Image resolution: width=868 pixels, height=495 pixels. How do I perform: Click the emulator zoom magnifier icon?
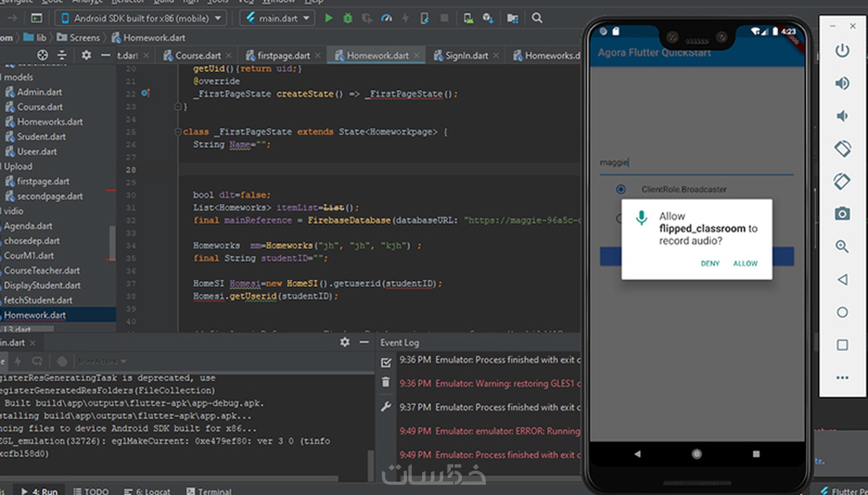[x=842, y=247]
